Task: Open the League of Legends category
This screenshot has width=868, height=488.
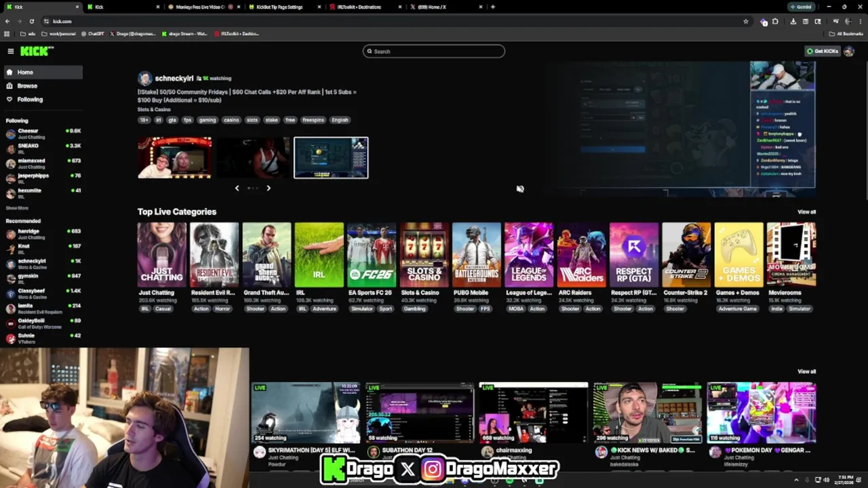Action: click(529, 255)
